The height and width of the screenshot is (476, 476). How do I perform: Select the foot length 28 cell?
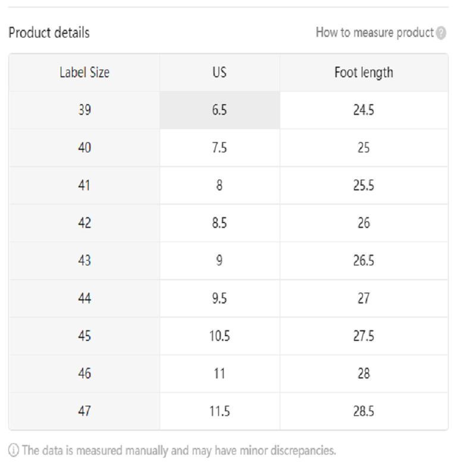click(364, 374)
